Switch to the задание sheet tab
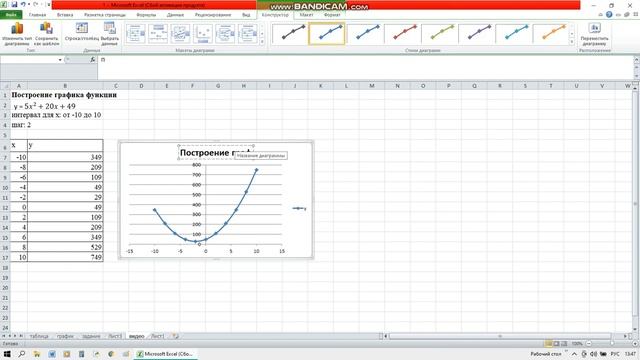The image size is (640, 360). point(91,336)
